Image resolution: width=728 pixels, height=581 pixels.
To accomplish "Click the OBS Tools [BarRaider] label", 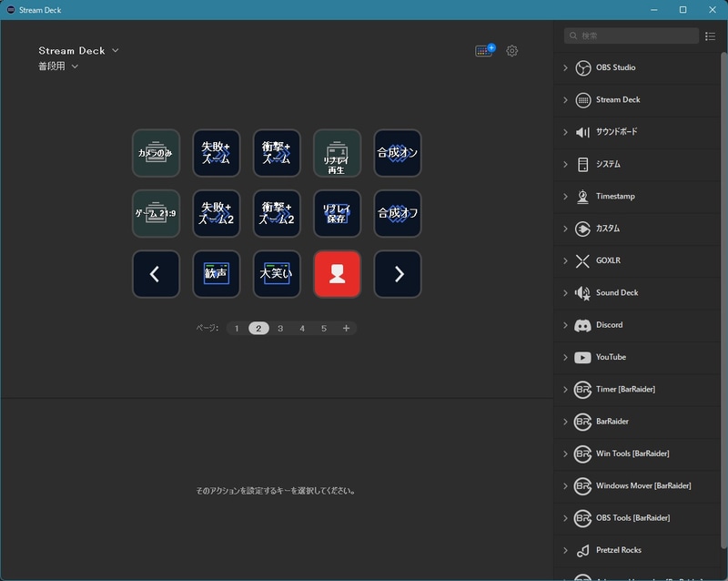I will (632, 518).
